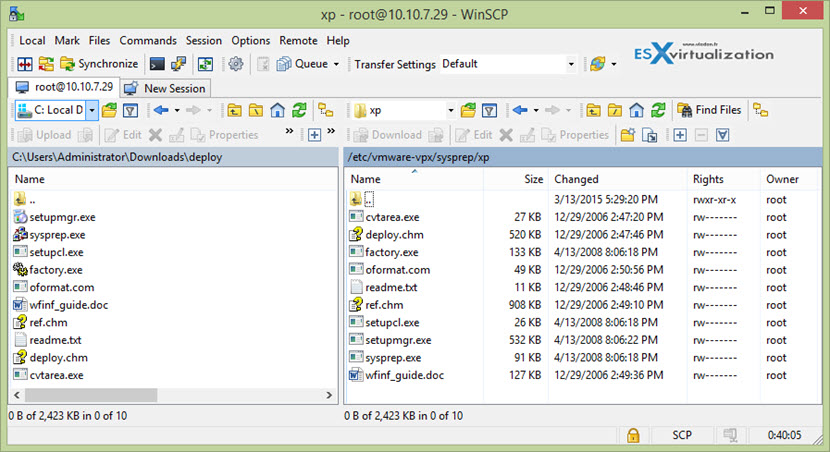This screenshot has width=830, height=452.
Task: Open the Transfer Settings Default combo box
Action: (508, 64)
